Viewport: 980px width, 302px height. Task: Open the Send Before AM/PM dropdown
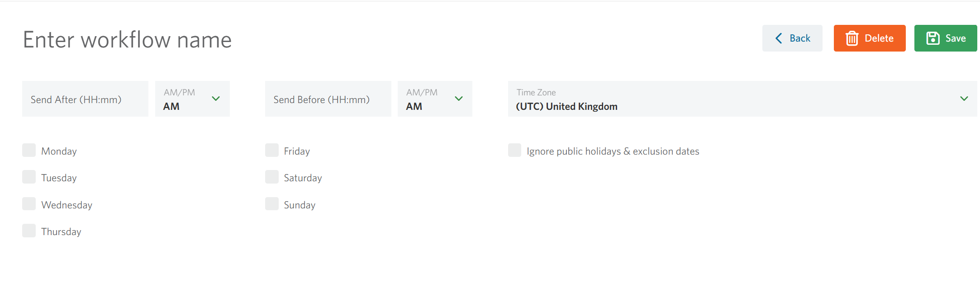click(435, 99)
